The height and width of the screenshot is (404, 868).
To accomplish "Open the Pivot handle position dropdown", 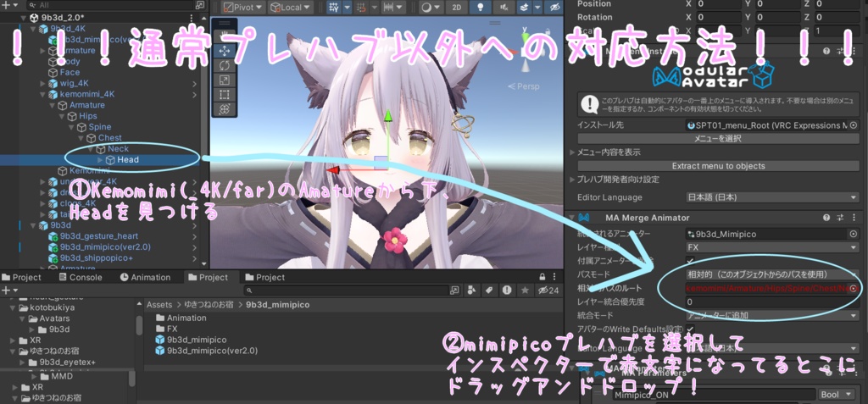I will tap(242, 7).
